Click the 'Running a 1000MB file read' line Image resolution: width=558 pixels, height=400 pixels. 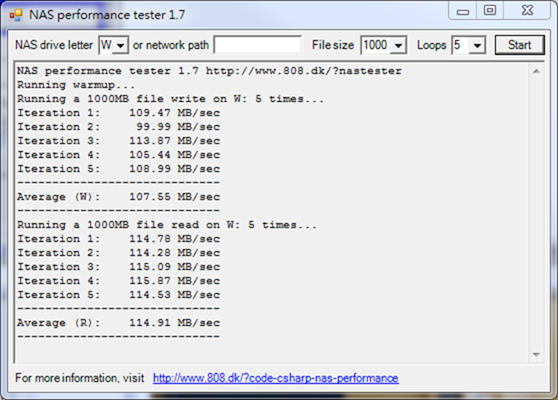click(167, 225)
